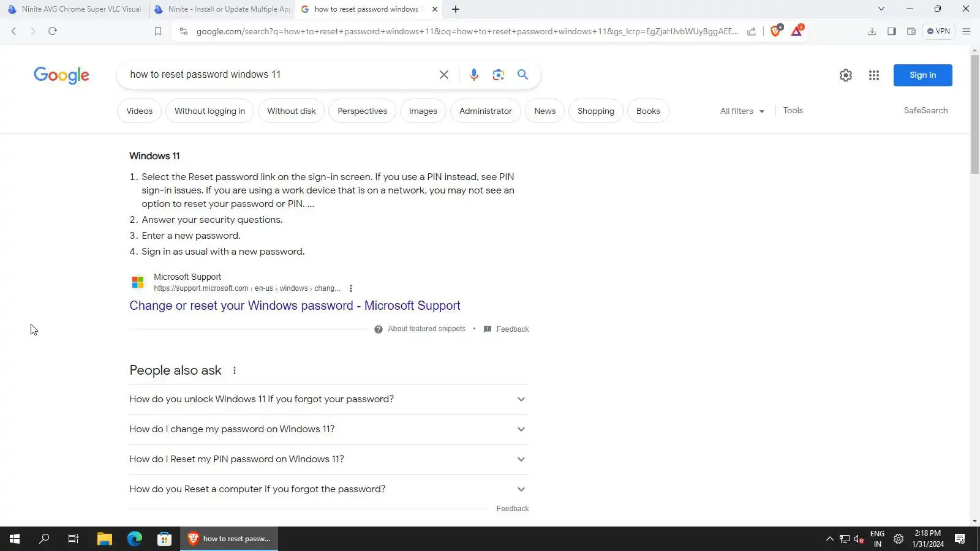Image resolution: width=980 pixels, height=551 pixels.
Task: Open the volume icon in system tray
Action: [859, 539]
